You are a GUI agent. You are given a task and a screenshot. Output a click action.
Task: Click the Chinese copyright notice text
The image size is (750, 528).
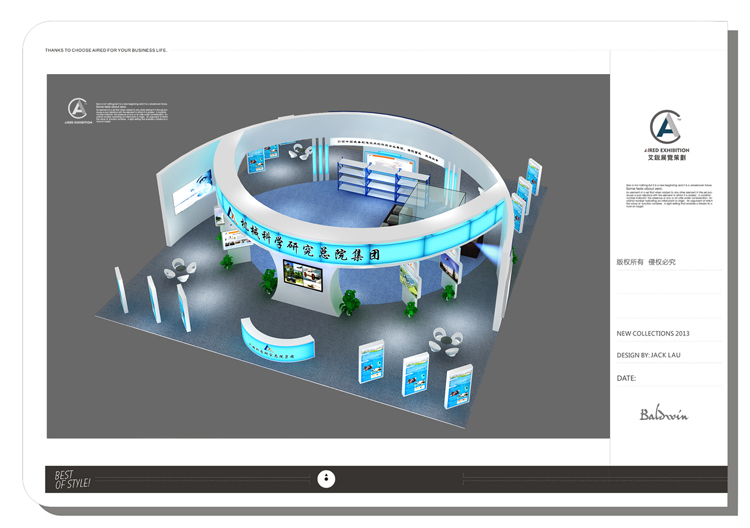click(646, 262)
